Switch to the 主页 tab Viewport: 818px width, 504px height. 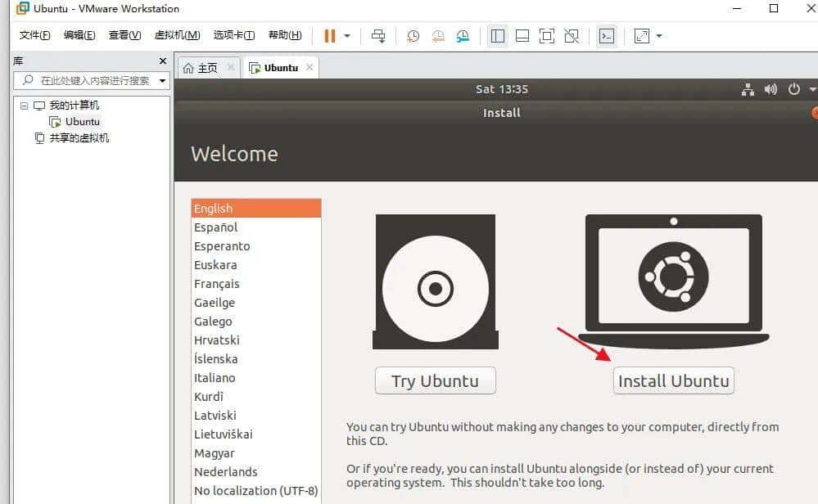coord(205,68)
